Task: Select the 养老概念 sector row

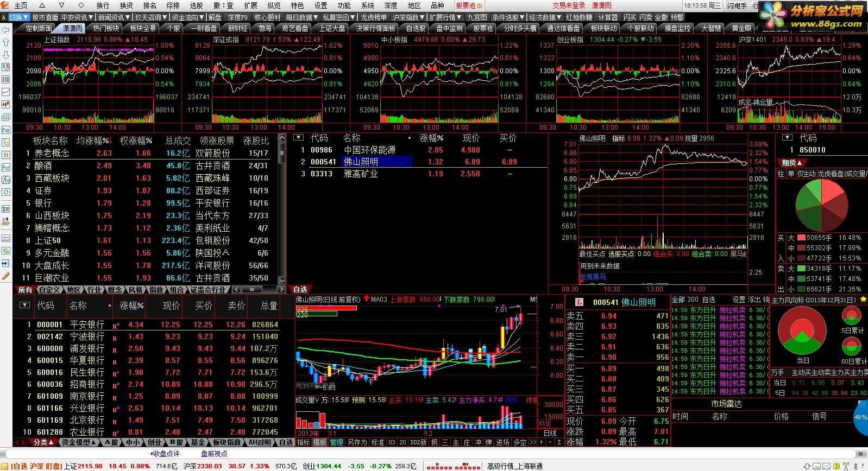Action: (146, 153)
